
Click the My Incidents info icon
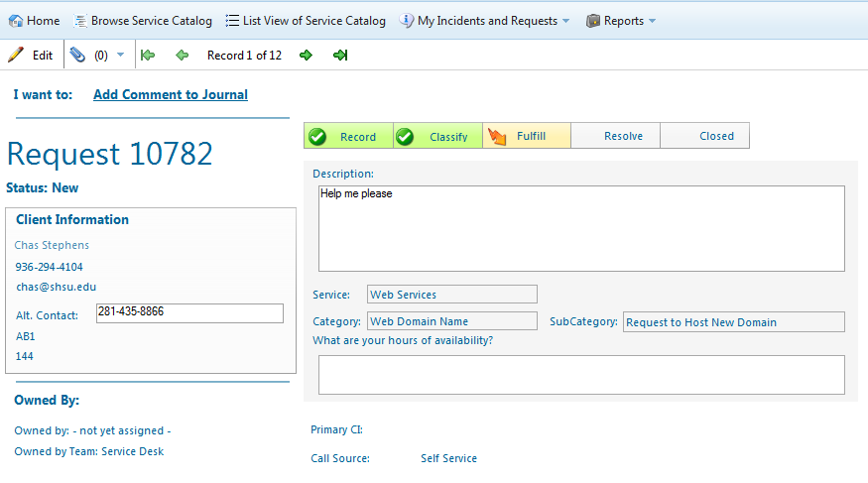click(407, 21)
